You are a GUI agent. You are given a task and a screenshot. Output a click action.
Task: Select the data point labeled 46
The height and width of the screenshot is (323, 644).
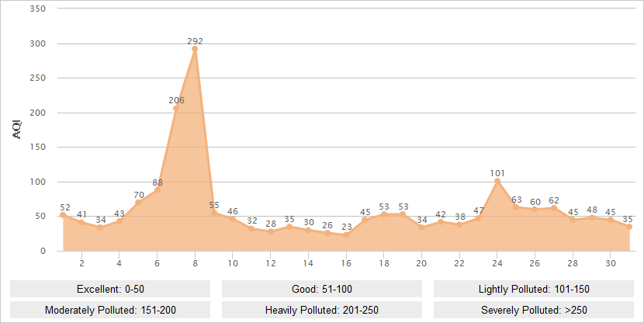pyautogui.click(x=233, y=219)
